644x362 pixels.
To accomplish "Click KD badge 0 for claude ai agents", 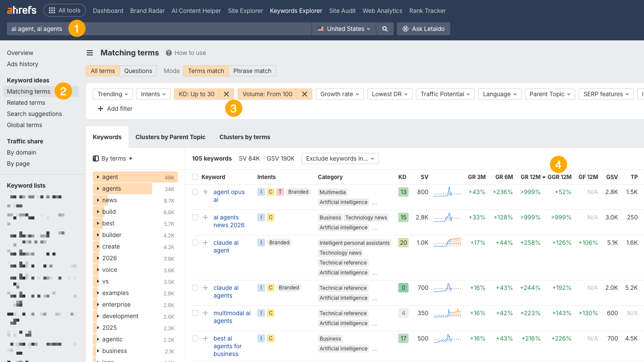I will click(x=403, y=288).
